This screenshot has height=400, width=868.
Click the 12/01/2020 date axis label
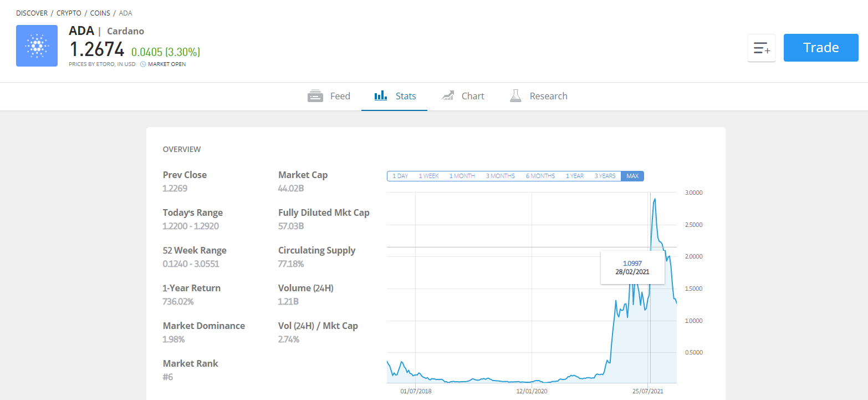pos(532,391)
